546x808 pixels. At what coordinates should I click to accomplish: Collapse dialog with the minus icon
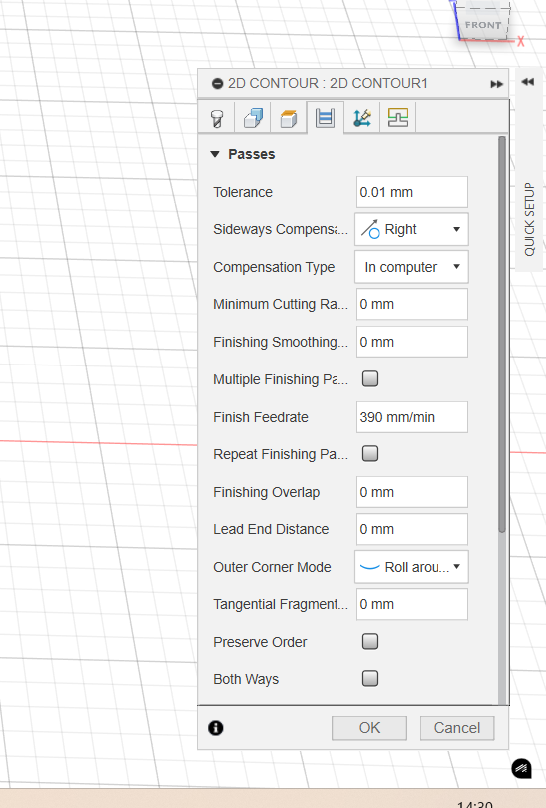(x=217, y=83)
